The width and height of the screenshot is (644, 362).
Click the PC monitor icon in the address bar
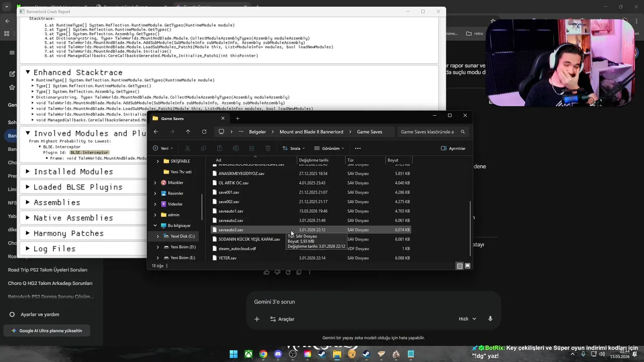(x=221, y=132)
